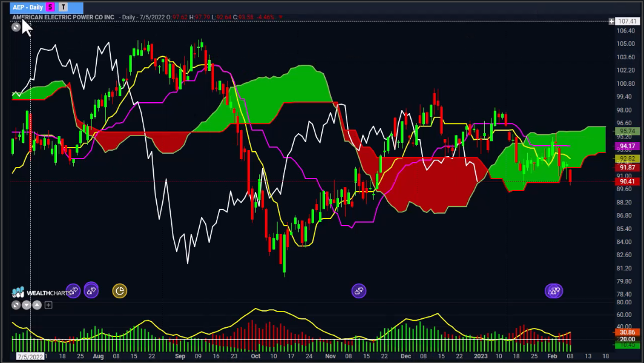Viewport: 644px width, 363px height.
Task: Click the 105.00 price scale label
Action: [x=625, y=44]
